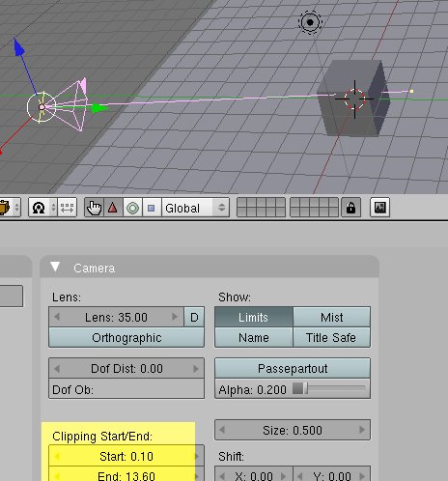This screenshot has width=448, height=481.
Task: Toggle Orthographic camera mode
Action: tap(126, 337)
